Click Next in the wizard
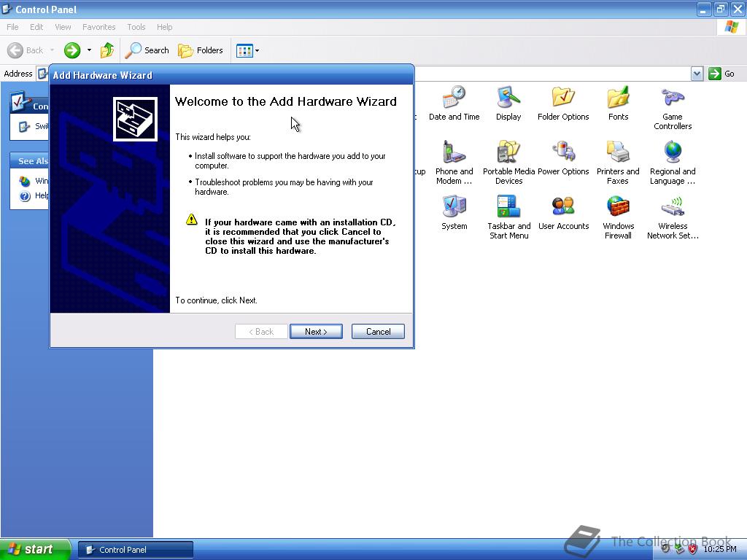Viewport: 747px width, 560px height. pyautogui.click(x=316, y=332)
